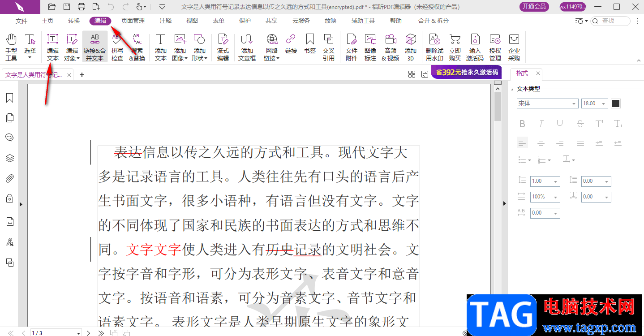Open the Attachments paperclip side panel
This screenshot has width=644, height=336.
point(9,179)
